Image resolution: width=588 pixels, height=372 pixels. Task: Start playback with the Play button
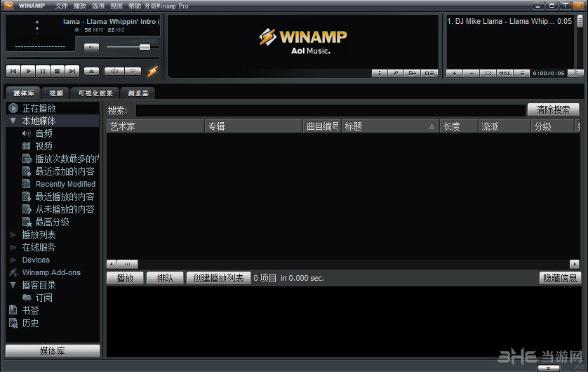(28, 72)
